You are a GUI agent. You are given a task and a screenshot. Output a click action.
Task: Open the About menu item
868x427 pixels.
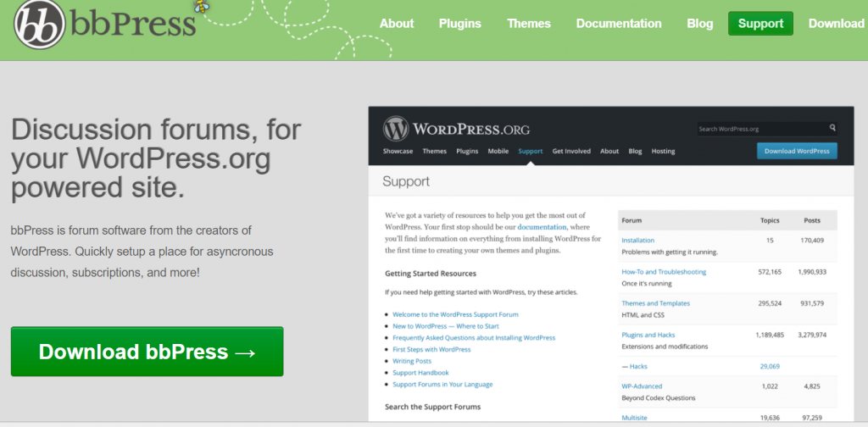[397, 24]
